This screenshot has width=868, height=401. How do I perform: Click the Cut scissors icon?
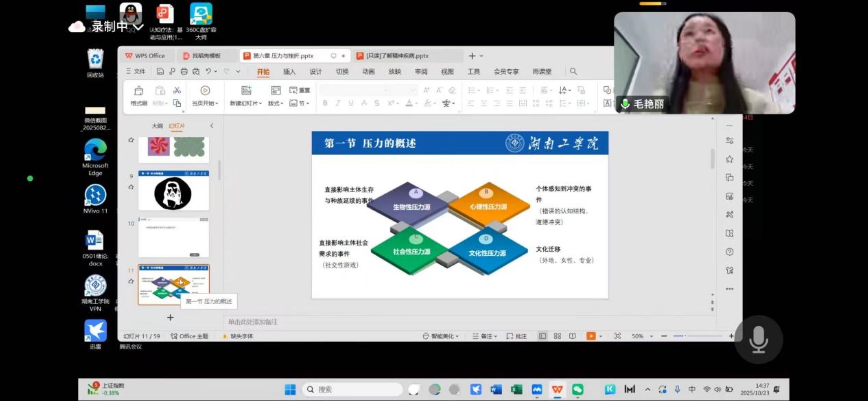point(177,90)
